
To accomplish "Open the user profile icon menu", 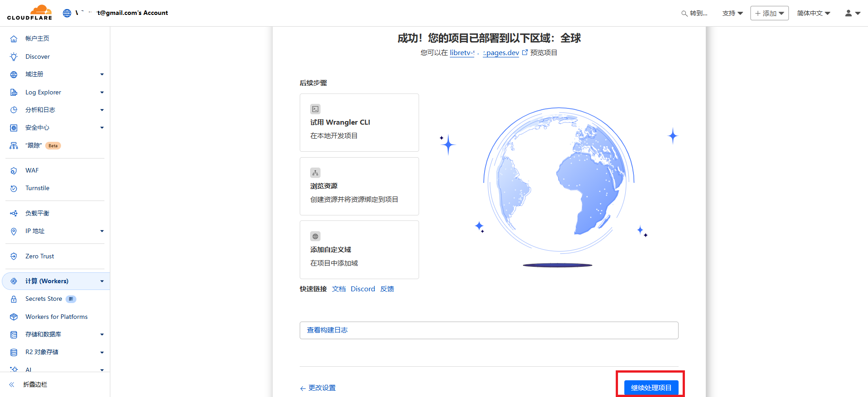I will click(852, 13).
